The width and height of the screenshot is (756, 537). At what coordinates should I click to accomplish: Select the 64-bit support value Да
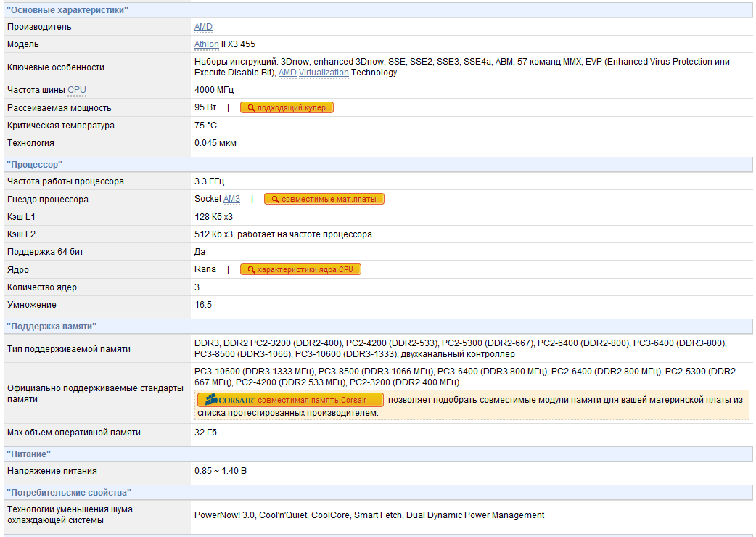click(200, 252)
